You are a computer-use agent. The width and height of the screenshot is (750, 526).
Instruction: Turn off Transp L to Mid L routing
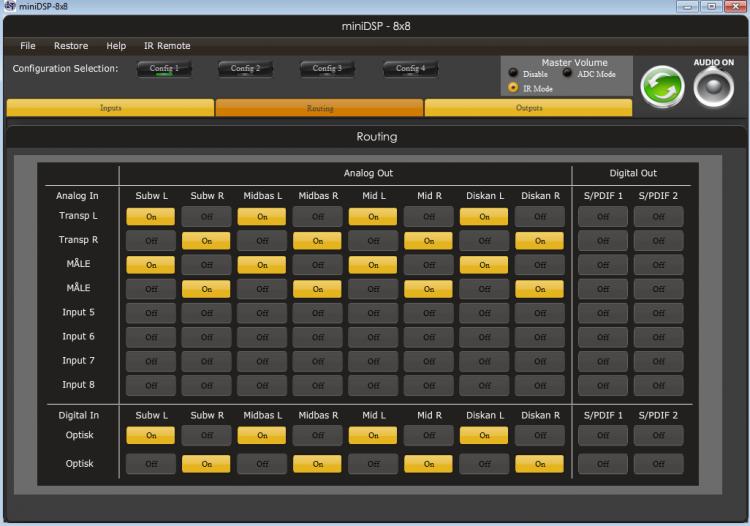click(373, 217)
